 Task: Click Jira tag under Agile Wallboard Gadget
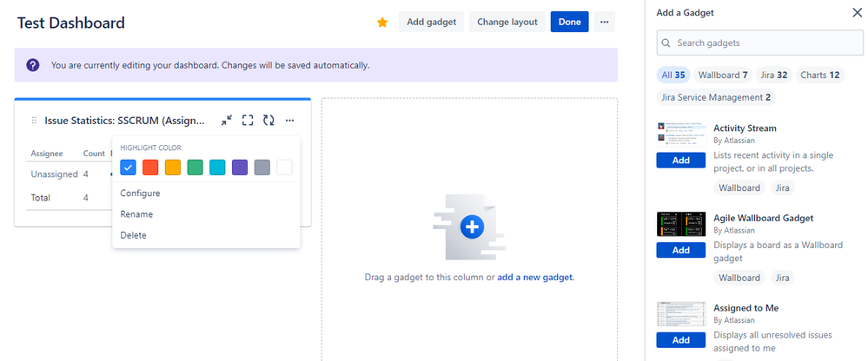click(782, 278)
